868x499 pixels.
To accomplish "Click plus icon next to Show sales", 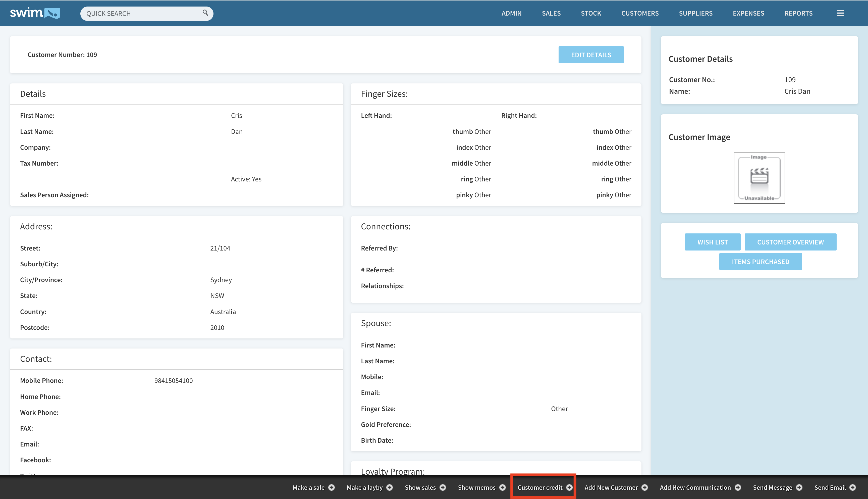I will pyautogui.click(x=443, y=487).
